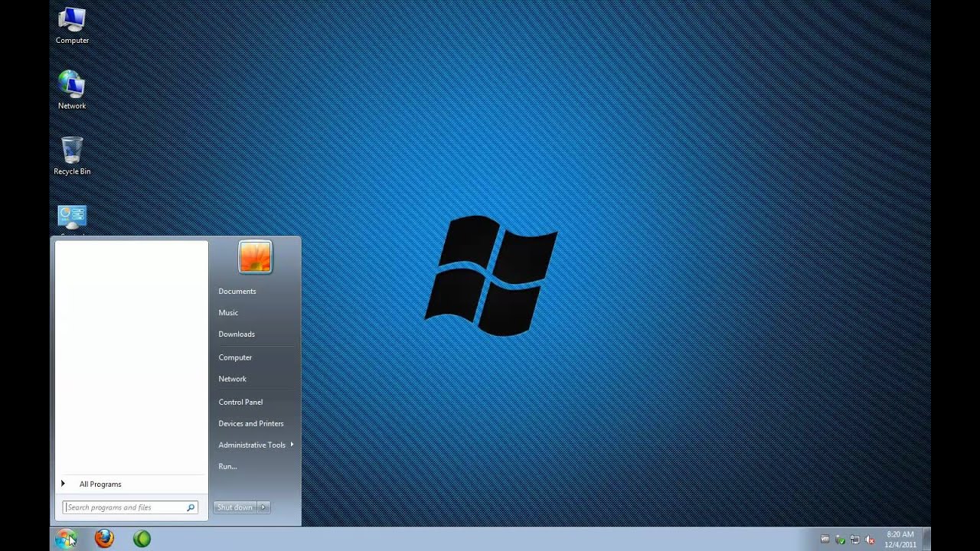Open Music from the Start menu

click(228, 312)
